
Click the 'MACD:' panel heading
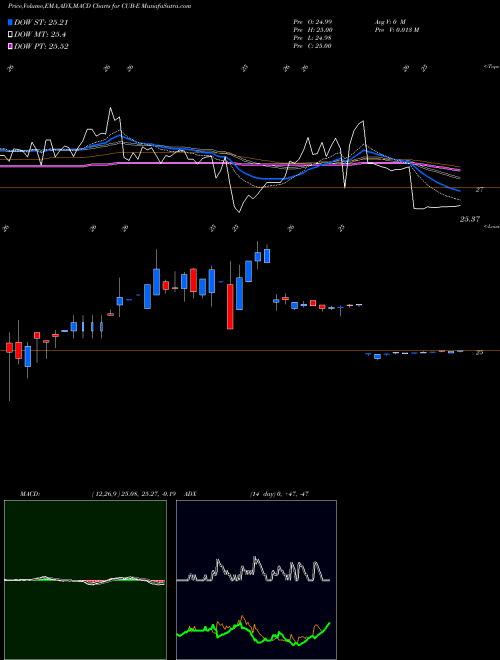click(30, 494)
